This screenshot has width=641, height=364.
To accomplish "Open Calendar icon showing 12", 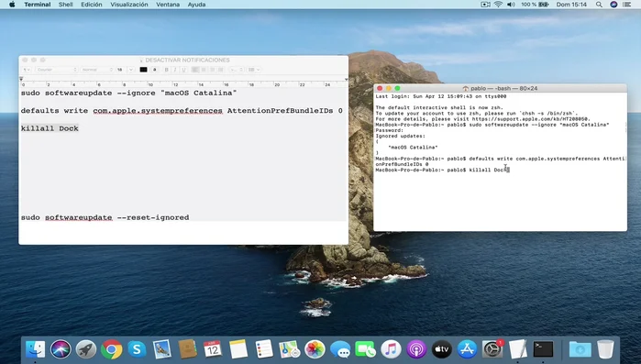I will (x=213, y=349).
